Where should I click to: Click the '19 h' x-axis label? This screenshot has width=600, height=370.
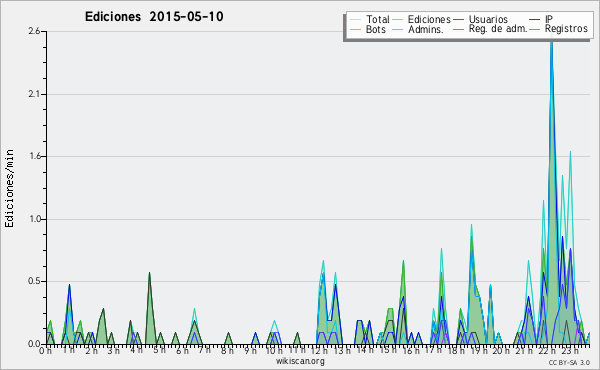[478, 350]
